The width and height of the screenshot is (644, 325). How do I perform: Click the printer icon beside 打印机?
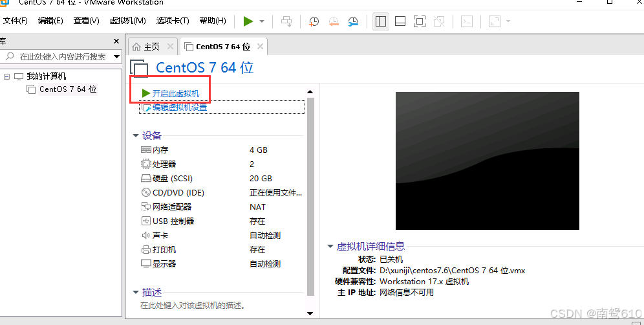(146, 250)
